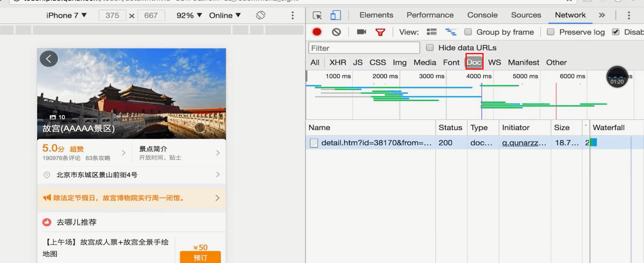
Task: Click the orange 预订 booking button
Action: (x=200, y=257)
